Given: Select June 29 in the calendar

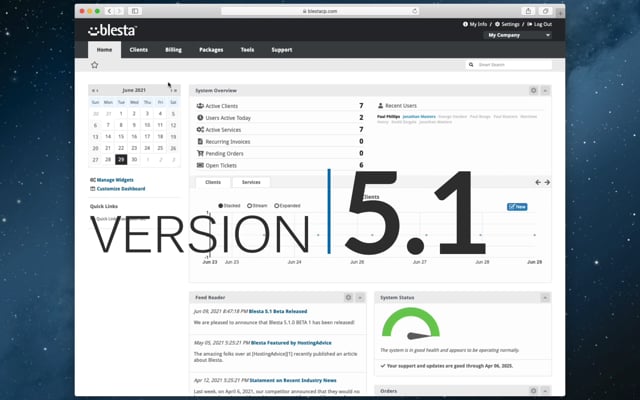Looking at the screenshot, I should pos(121,160).
